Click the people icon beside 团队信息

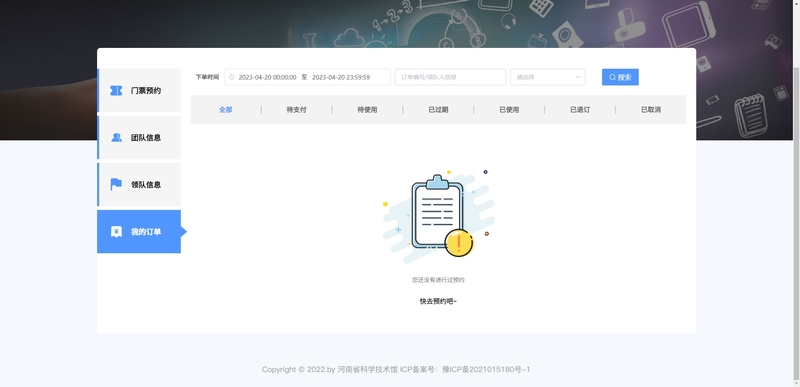click(116, 138)
